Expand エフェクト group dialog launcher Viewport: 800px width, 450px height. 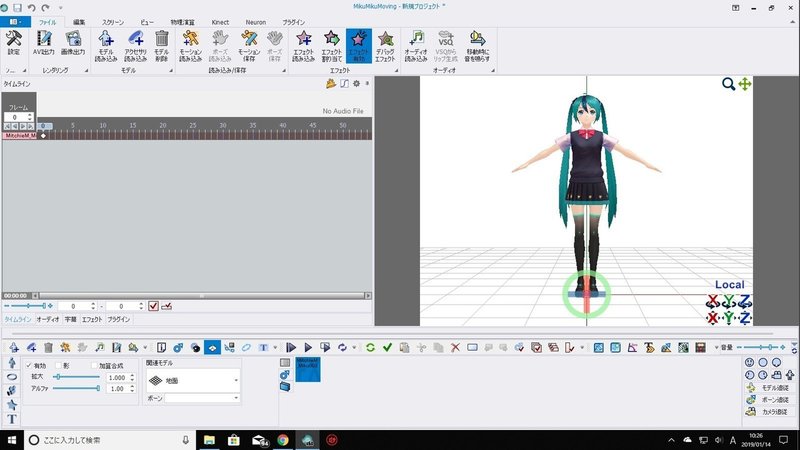(396, 70)
